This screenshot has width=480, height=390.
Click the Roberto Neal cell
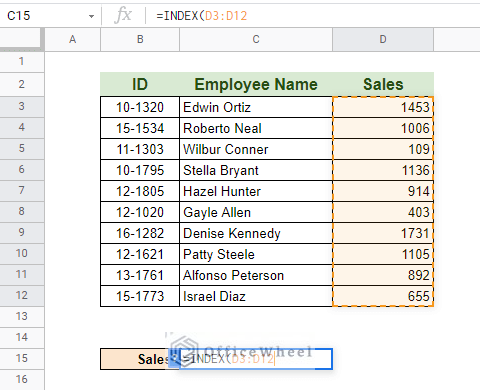[x=256, y=128]
